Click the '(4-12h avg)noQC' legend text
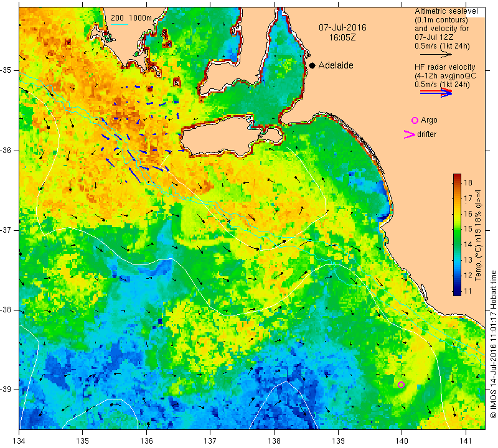Screen dimensions: 498x448 click(x=445, y=76)
